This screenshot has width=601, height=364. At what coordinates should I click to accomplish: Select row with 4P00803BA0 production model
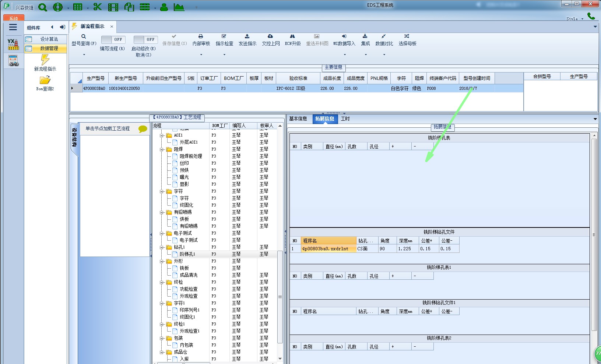[296, 88]
